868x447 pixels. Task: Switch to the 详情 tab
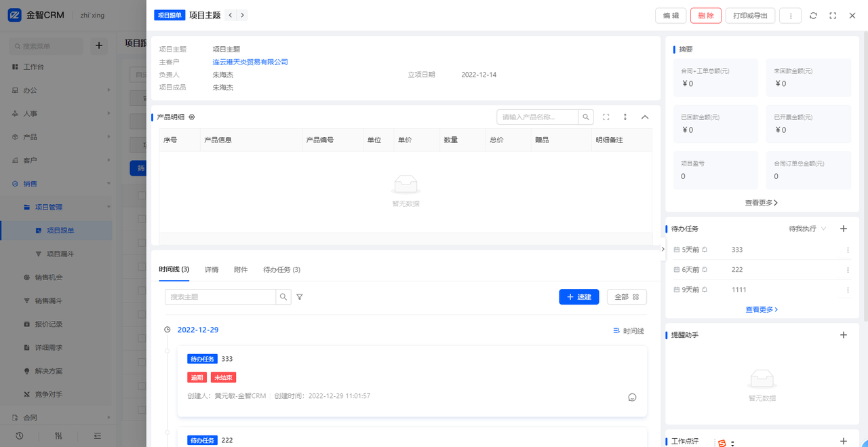212,269
